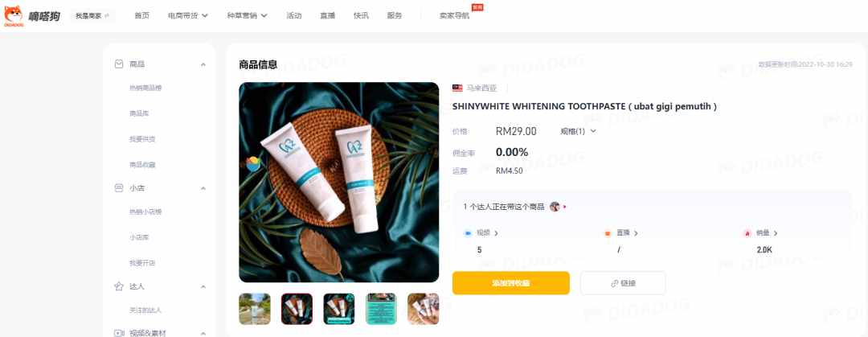Click the 视频&素材 video icon in sidebar
The image size is (868, 337).
(118, 333)
